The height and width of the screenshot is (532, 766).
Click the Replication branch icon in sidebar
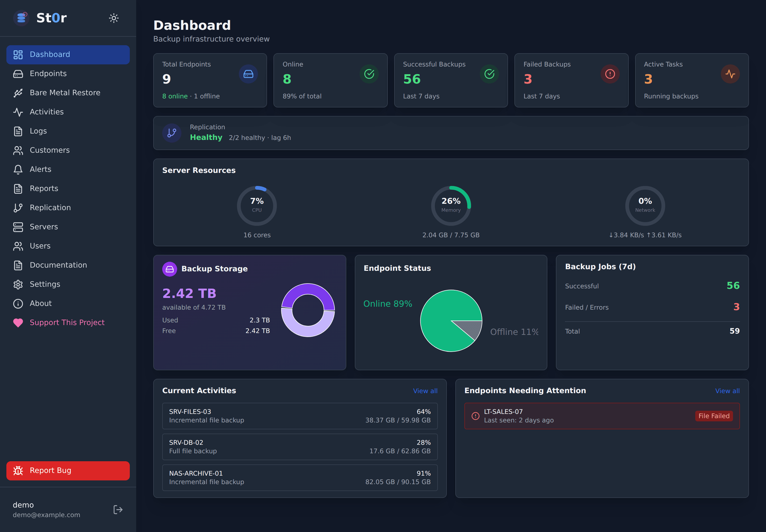(x=18, y=208)
